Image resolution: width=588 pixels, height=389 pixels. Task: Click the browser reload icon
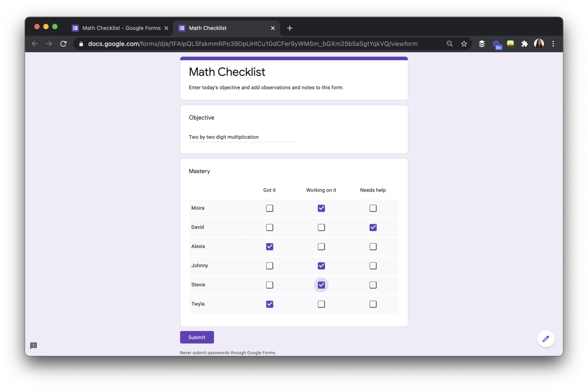[63, 44]
